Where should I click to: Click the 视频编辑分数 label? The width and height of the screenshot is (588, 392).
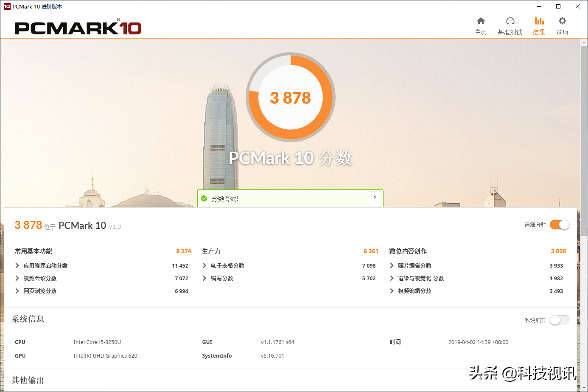pos(414,291)
